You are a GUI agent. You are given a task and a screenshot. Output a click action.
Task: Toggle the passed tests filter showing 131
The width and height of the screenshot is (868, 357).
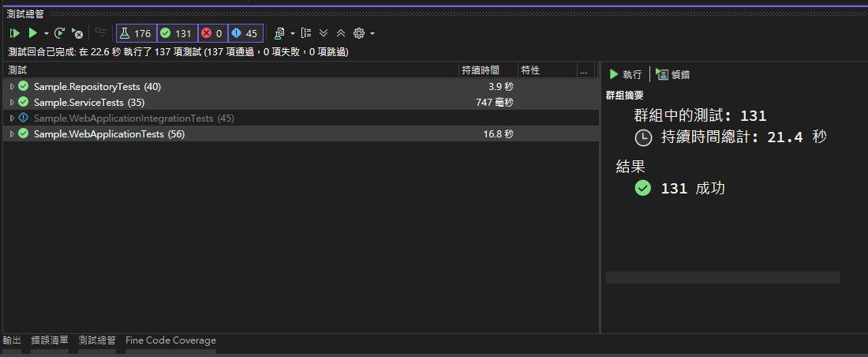[176, 33]
